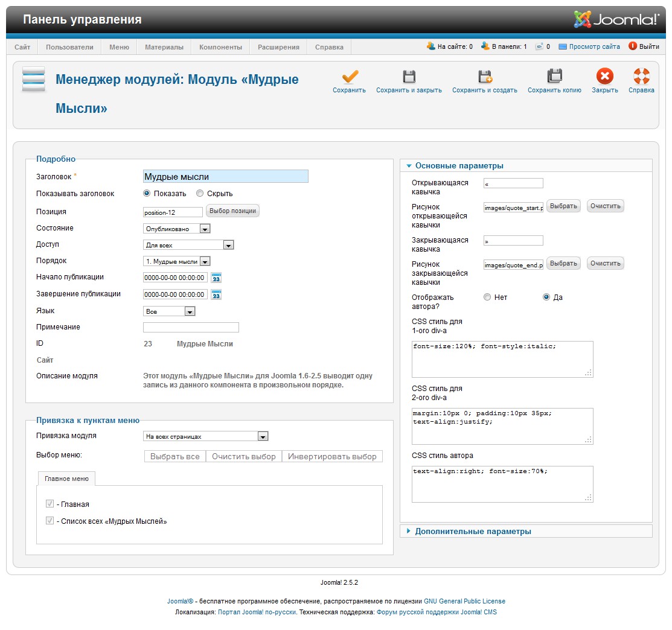Select Да for Отображать автора
The width and height of the screenshot is (672, 630).
tap(546, 297)
